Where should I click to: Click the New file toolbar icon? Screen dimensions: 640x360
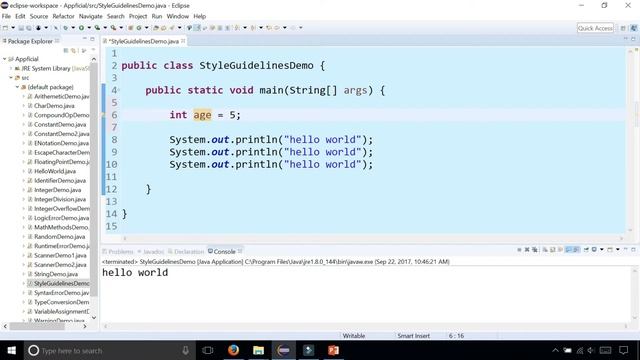[5, 28]
